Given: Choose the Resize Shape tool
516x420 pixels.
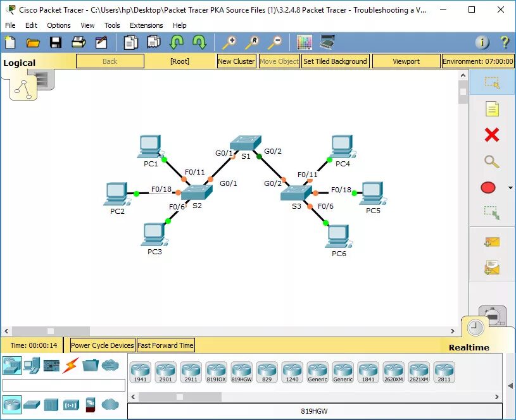Looking at the screenshot, I should coord(492,213).
